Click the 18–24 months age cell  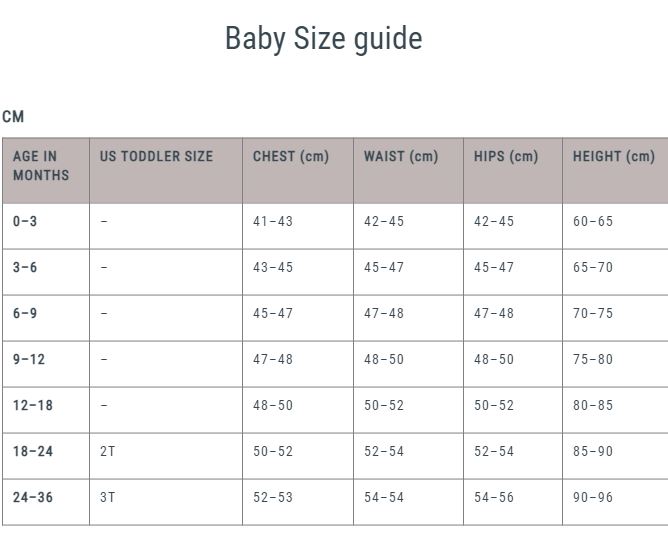click(33, 452)
